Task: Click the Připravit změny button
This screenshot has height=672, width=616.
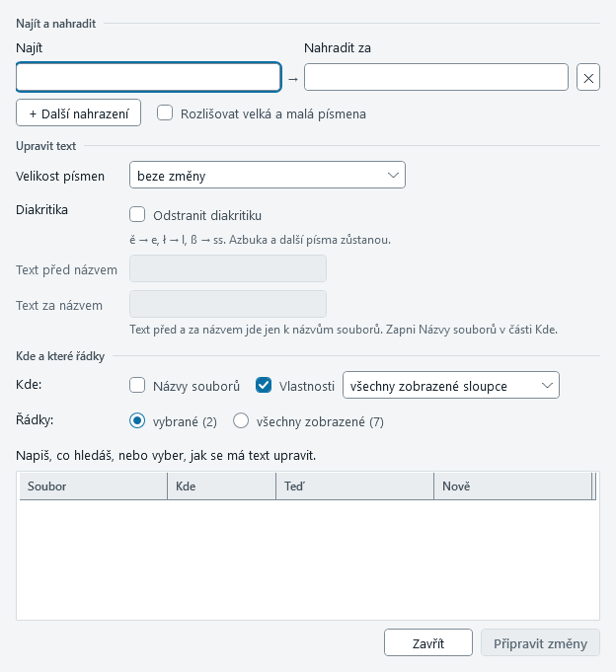Action: [540, 642]
